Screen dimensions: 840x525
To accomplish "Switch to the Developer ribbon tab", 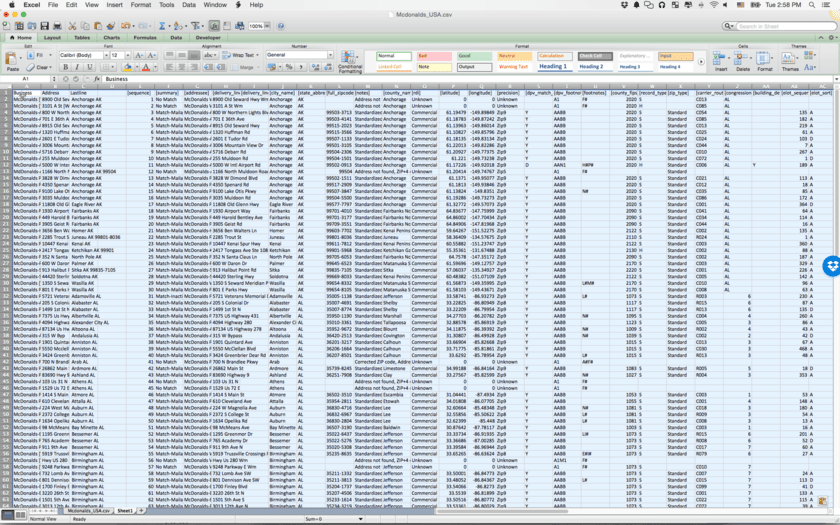I will coord(208,38).
